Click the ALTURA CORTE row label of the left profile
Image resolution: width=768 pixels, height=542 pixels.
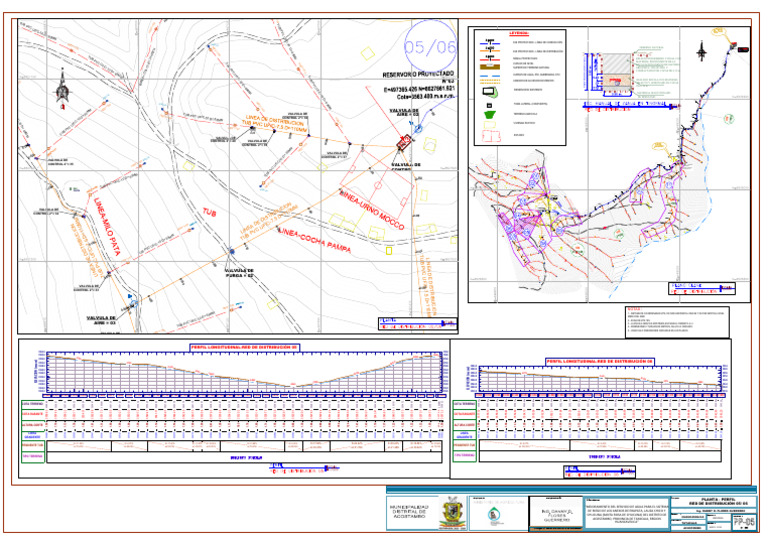[x=32, y=424]
